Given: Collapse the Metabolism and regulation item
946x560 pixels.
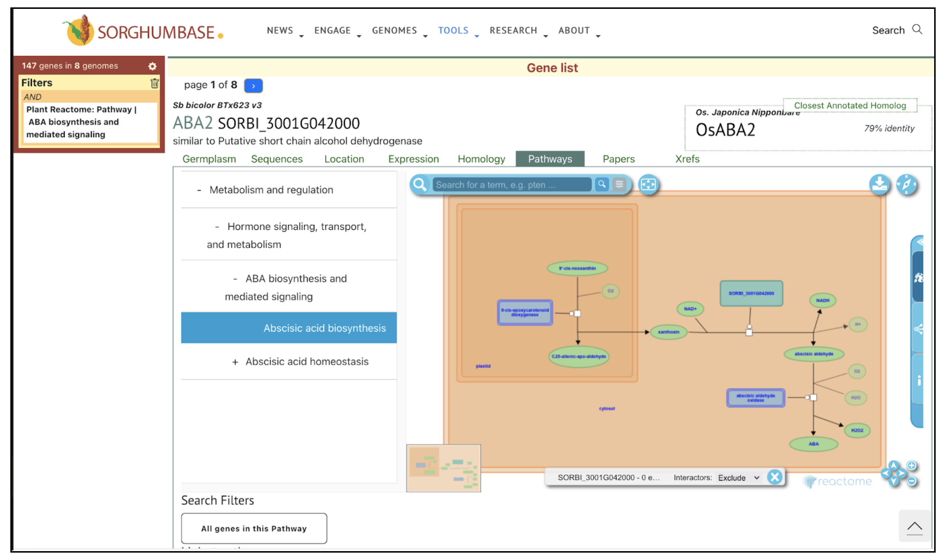Looking at the screenshot, I should point(199,190).
